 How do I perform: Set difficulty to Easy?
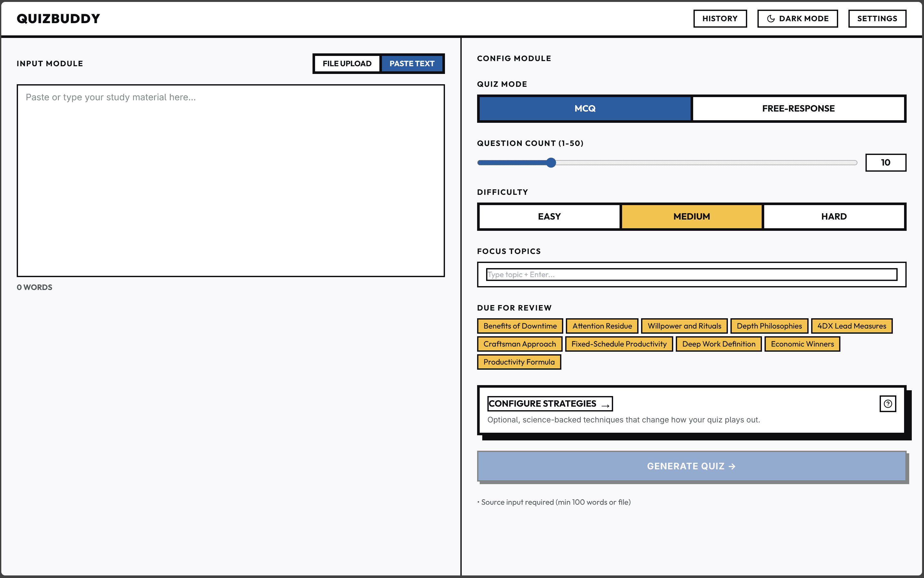click(549, 216)
